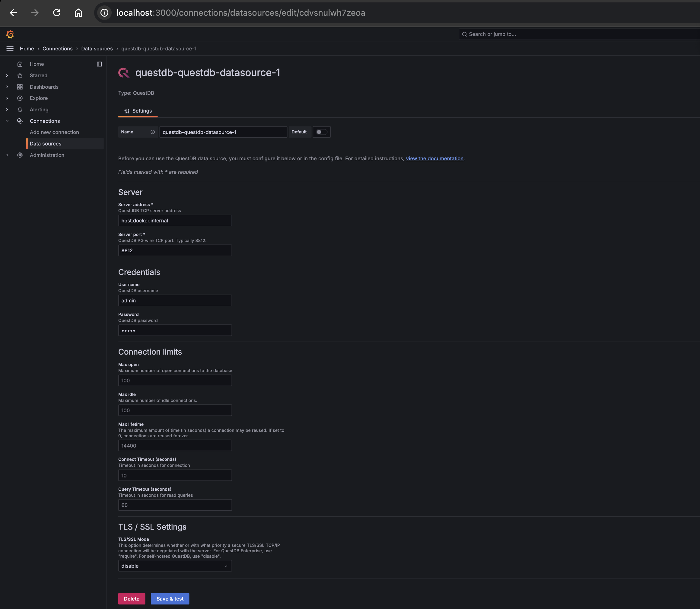Image resolution: width=700 pixels, height=609 pixels.
Task: Open Starred in the sidebar menu
Action: pos(39,75)
